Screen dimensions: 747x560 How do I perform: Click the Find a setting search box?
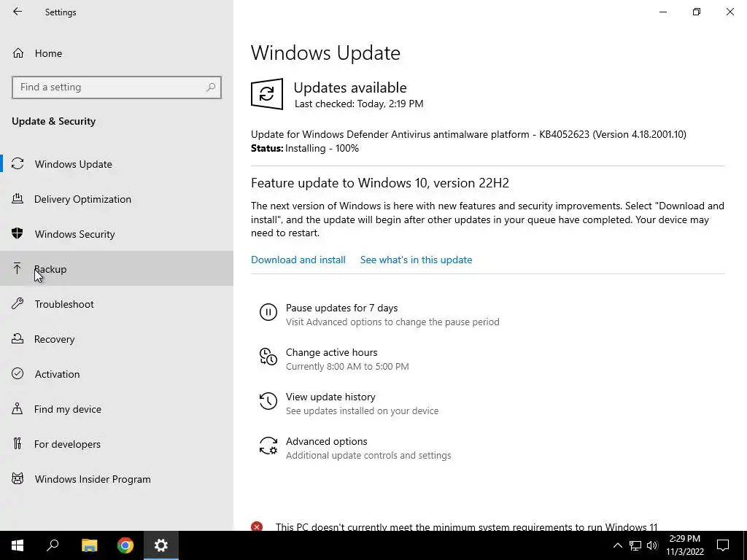tap(117, 87)
